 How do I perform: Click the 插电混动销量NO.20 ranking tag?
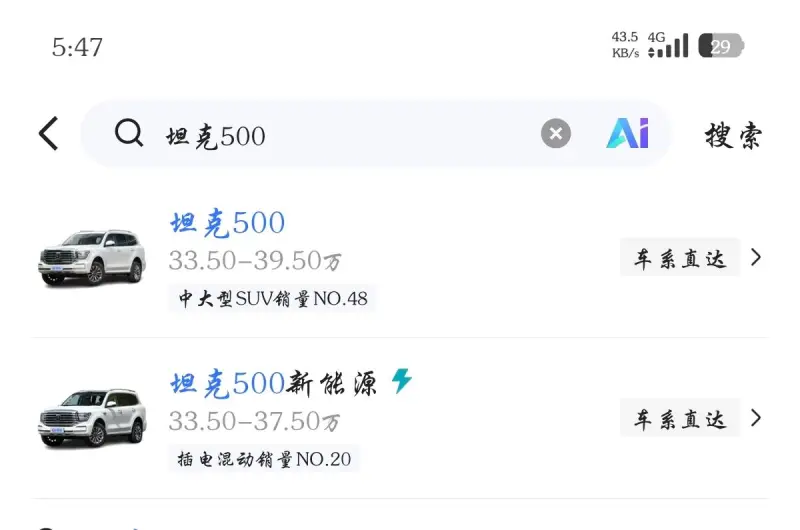pyautogui.click(x=264, y=459)
